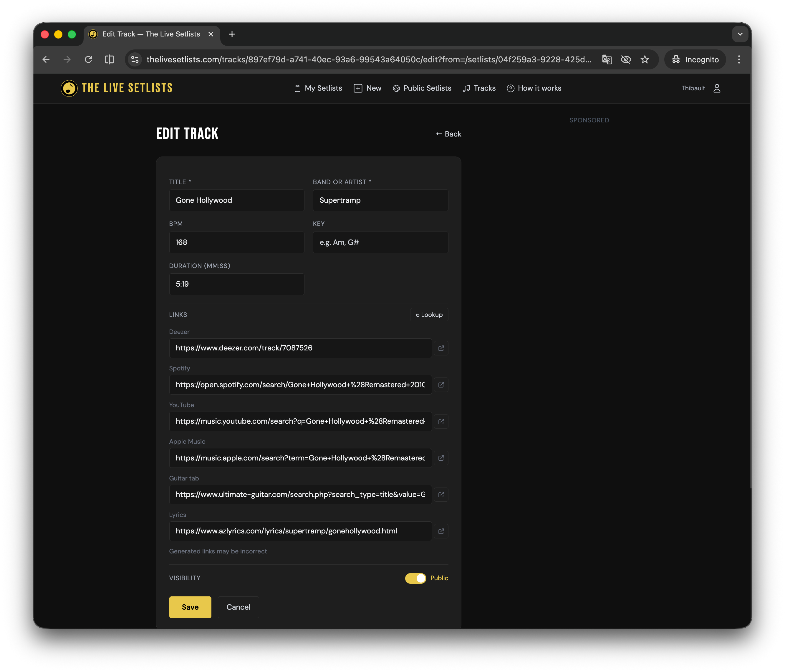Toggle the track visibility from Public
The width and height of the screenshot is (785, 672).
pyautogui.click(x=415, y=578)
